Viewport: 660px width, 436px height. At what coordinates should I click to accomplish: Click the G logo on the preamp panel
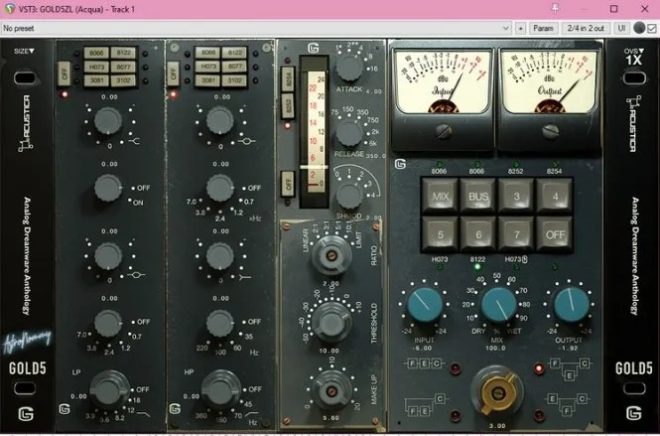400,164
